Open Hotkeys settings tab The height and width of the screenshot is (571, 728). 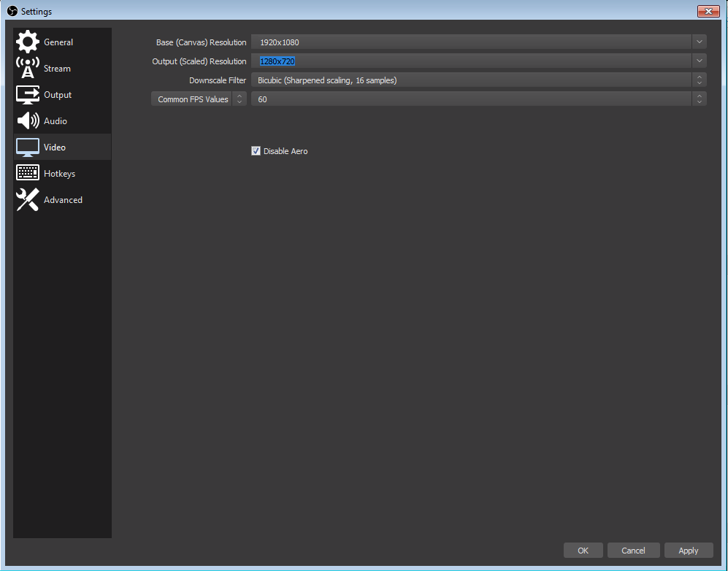(x=62, y=174)
